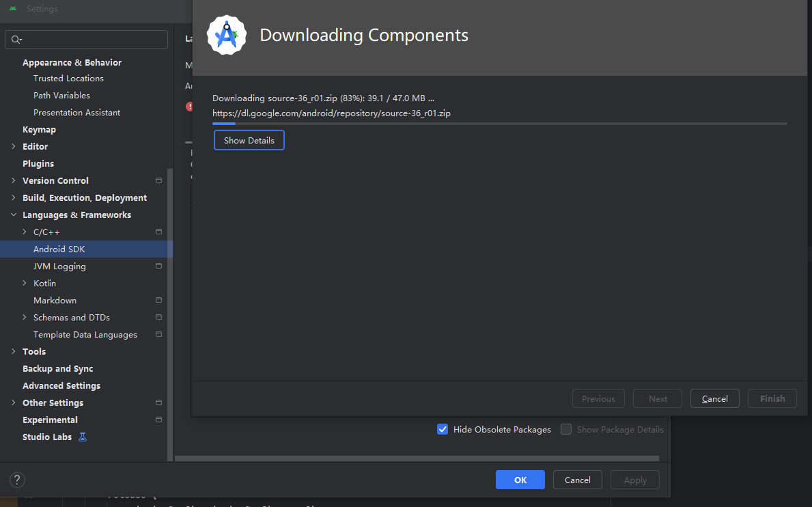Click the project-level icon beside Version Control
This screenshot has width=812, height=507.
[158, 180]
